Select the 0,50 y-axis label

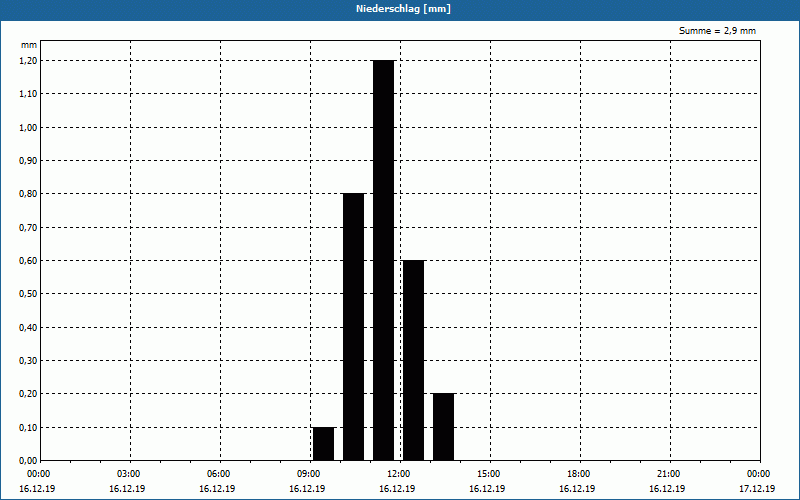pyautogui.click(x=28, y=294)
